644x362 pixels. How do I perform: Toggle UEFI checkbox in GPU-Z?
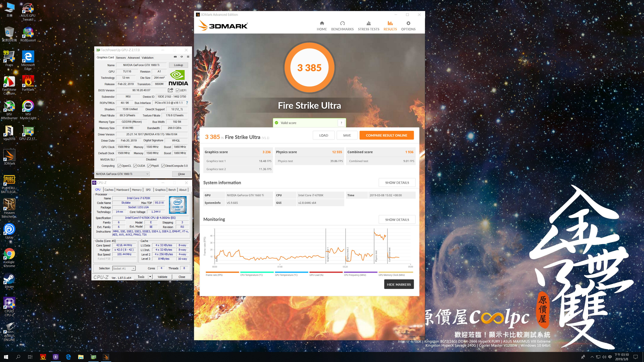177,90
